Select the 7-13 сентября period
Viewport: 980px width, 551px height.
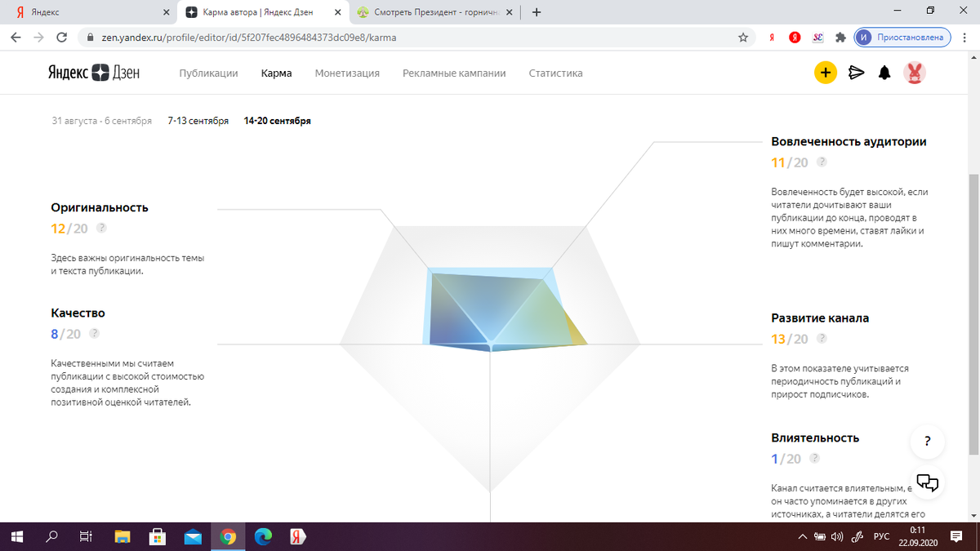pyautogui.click(x=198, y=121)
